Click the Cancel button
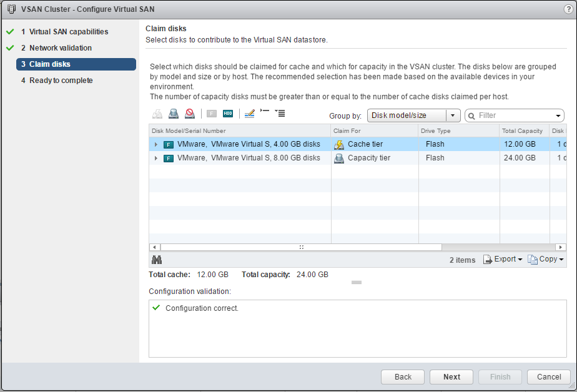 [549, 377]
